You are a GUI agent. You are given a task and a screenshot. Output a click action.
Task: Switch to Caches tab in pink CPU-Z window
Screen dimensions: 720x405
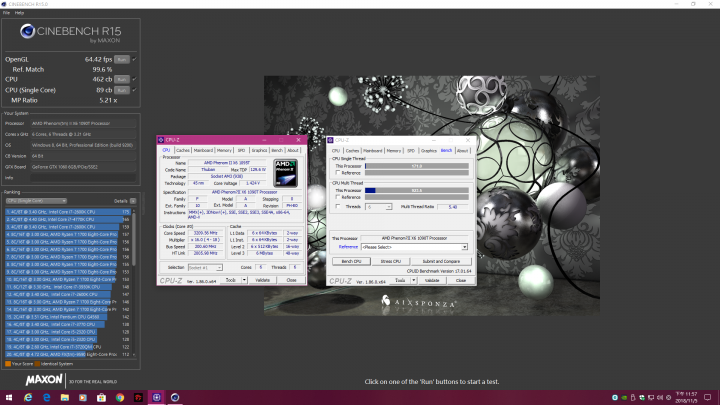183,150
